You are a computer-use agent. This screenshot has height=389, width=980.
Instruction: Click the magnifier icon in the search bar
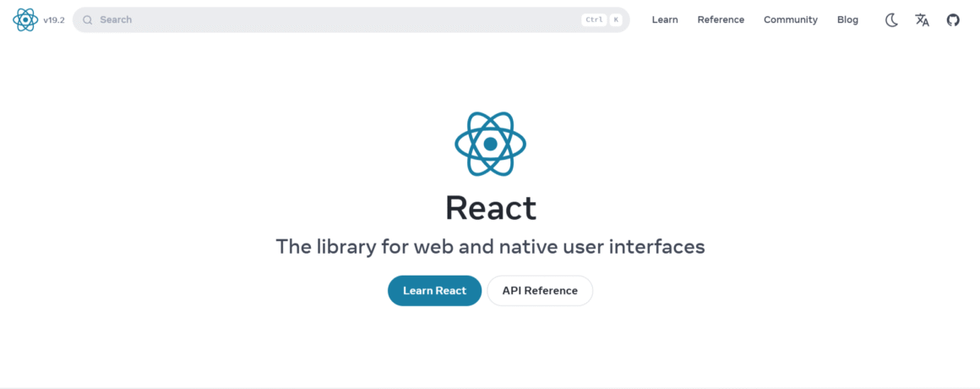(88, 20)
